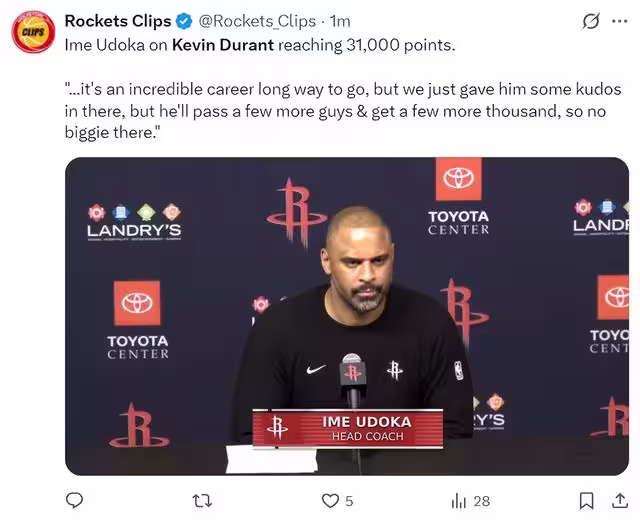640x520 pixels.
Task: Open the Rockets Clips profile avatar
Action: [33, 32]
